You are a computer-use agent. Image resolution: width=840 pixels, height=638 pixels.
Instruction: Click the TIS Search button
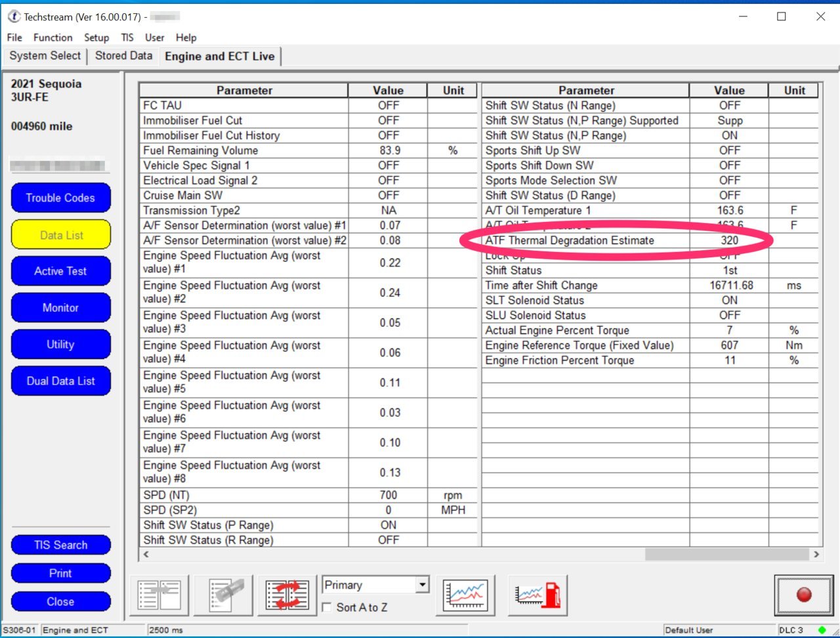coord(60,545)
